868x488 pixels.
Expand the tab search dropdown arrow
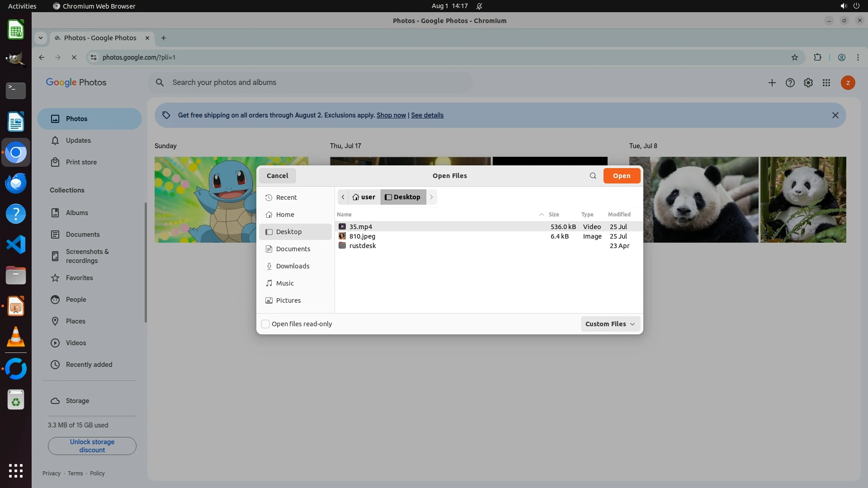tap(41, 38)
